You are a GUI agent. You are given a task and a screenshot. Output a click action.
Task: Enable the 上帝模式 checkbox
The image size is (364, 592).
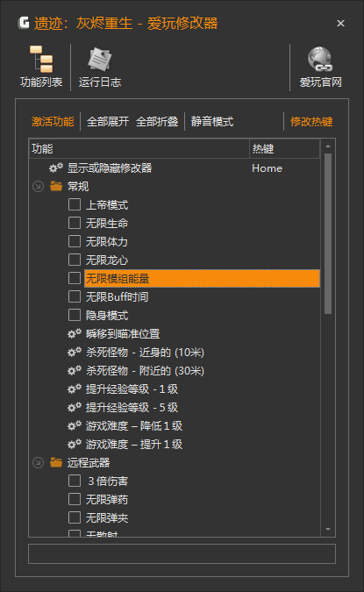[75, 204]
